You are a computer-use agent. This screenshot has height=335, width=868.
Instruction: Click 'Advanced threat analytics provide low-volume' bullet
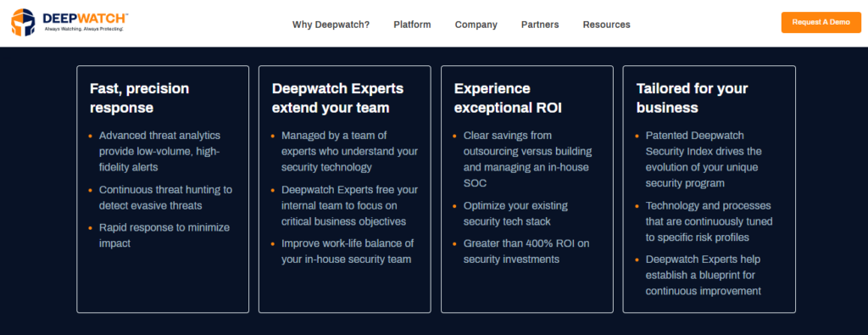click(160, 151)
